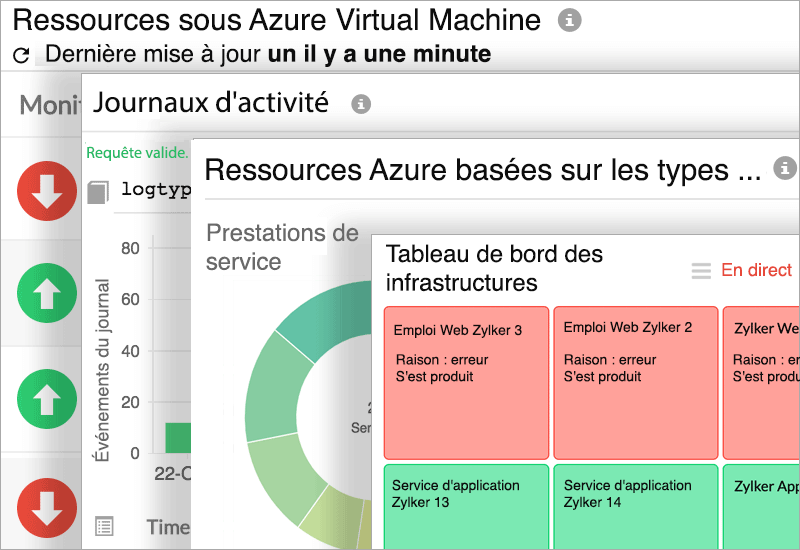
Task: Click the logtype query input field
Action: click(x=156, y=190)
